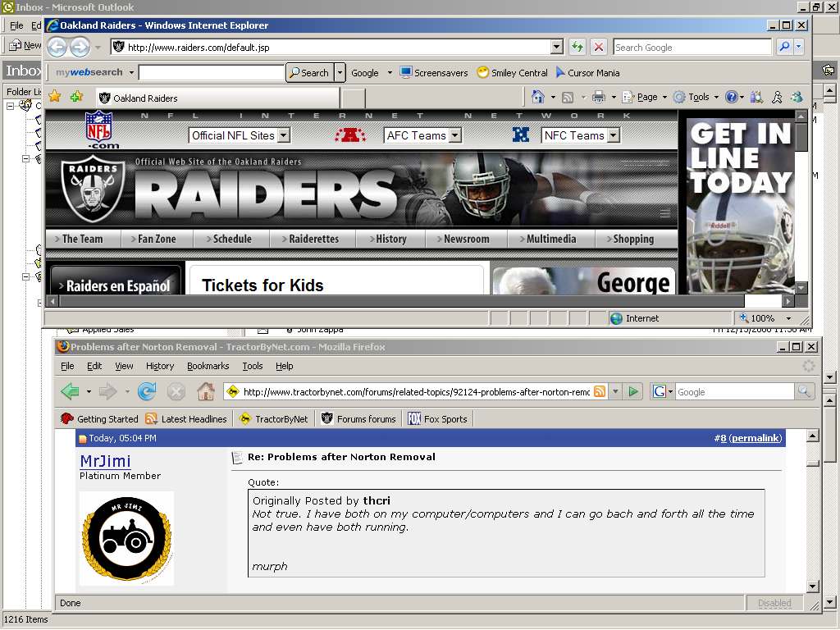Open the post permalink
Screen dimensions: 840x630
coord(756,438)
